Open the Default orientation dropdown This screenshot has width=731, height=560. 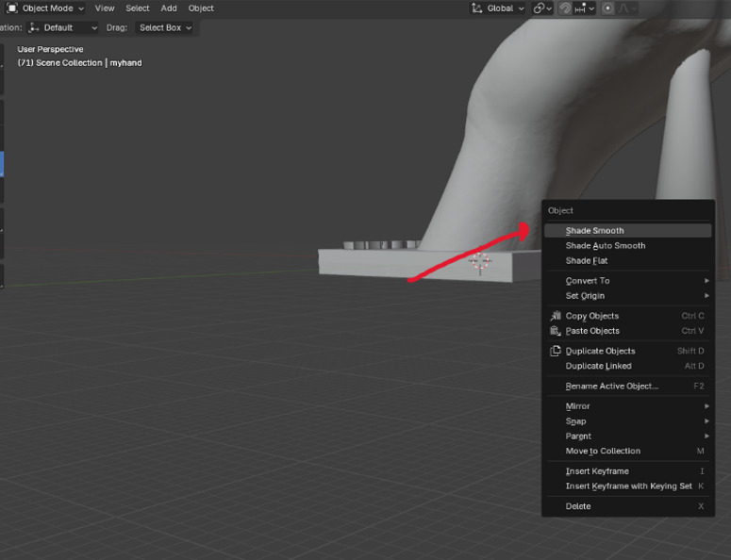[x=62, y=28]
